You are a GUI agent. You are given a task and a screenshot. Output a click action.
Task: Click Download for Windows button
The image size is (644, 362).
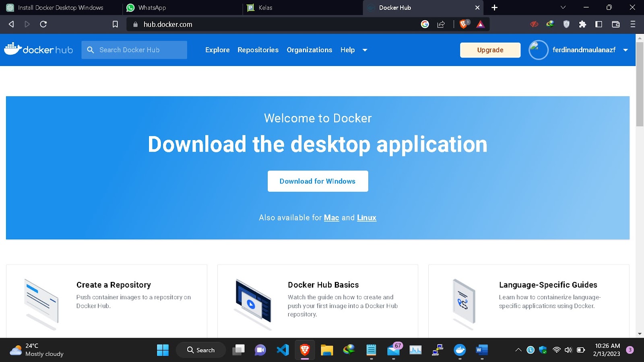pyautogui.click(x=318, y=181)
